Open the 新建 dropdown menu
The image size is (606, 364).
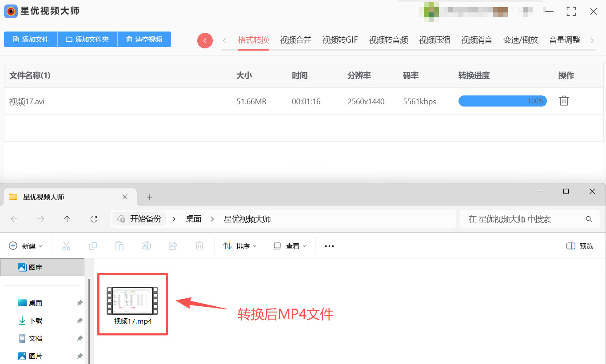[26, 246]
